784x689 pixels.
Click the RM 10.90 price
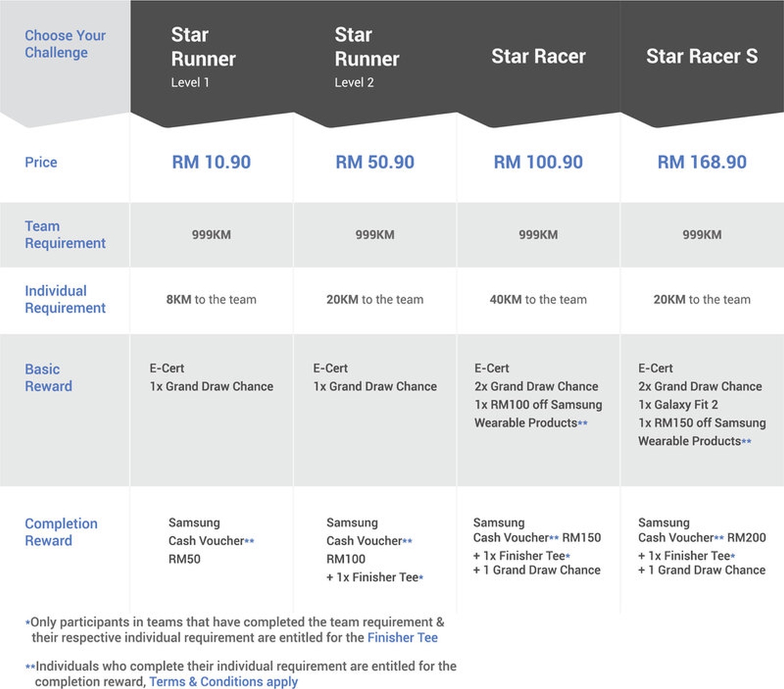tap(211, 162)
